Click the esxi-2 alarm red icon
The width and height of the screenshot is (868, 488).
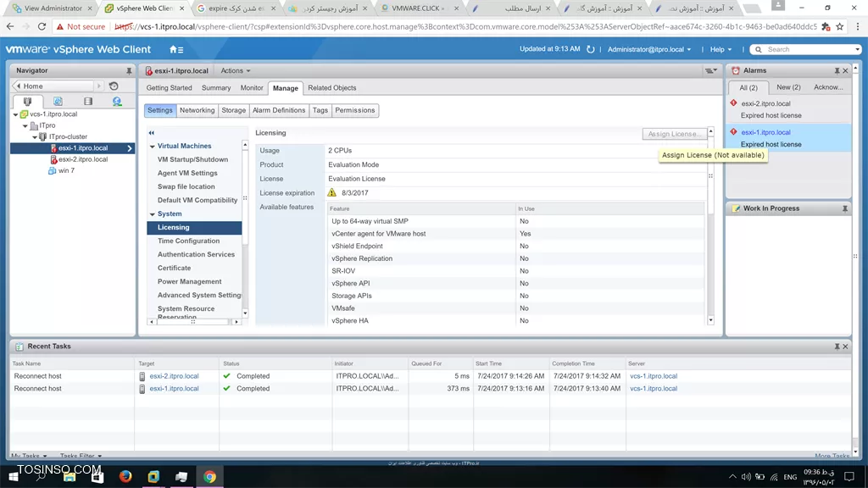[733, 103]
